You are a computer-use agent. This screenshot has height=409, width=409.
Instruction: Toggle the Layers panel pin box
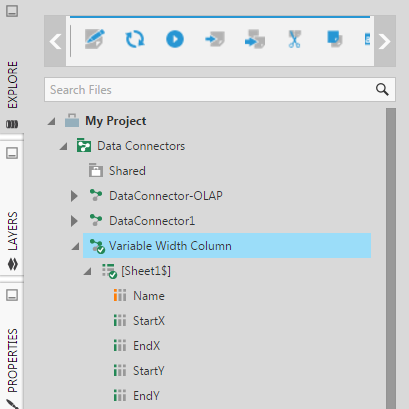coord(12,153)
